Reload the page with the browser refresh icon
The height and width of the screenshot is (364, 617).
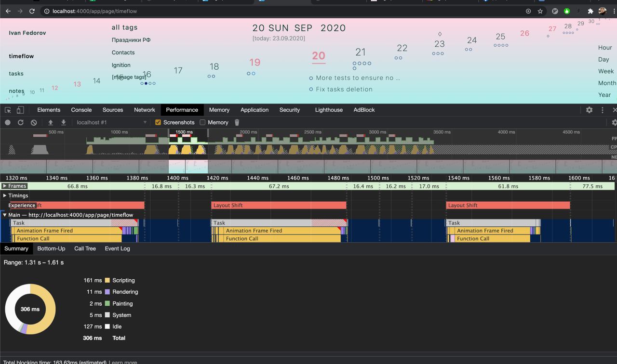(32, 11)
